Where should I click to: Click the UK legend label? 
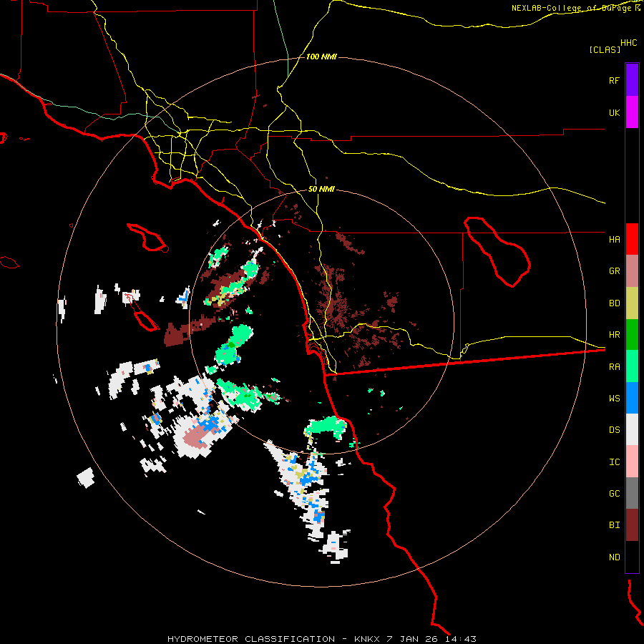614,112
